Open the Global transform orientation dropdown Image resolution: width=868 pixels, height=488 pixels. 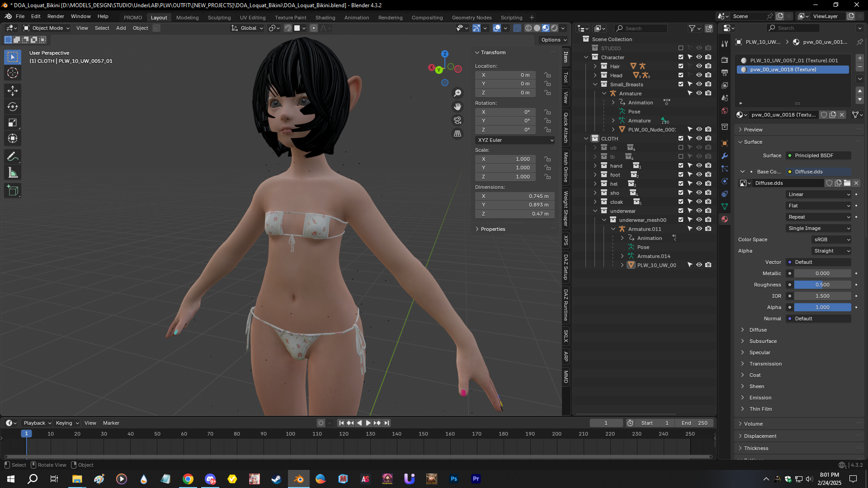click(247, 28)
